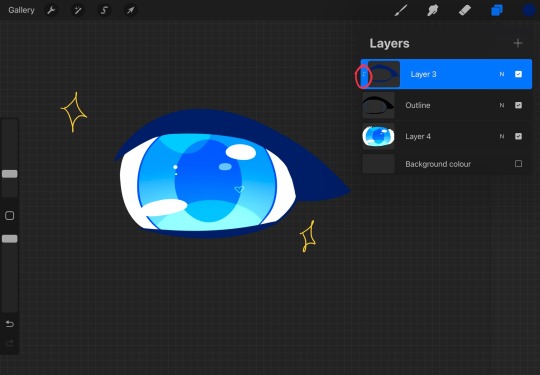Select Layer 3 row
This screenshot has width=540, height=375.
(446, 74)
